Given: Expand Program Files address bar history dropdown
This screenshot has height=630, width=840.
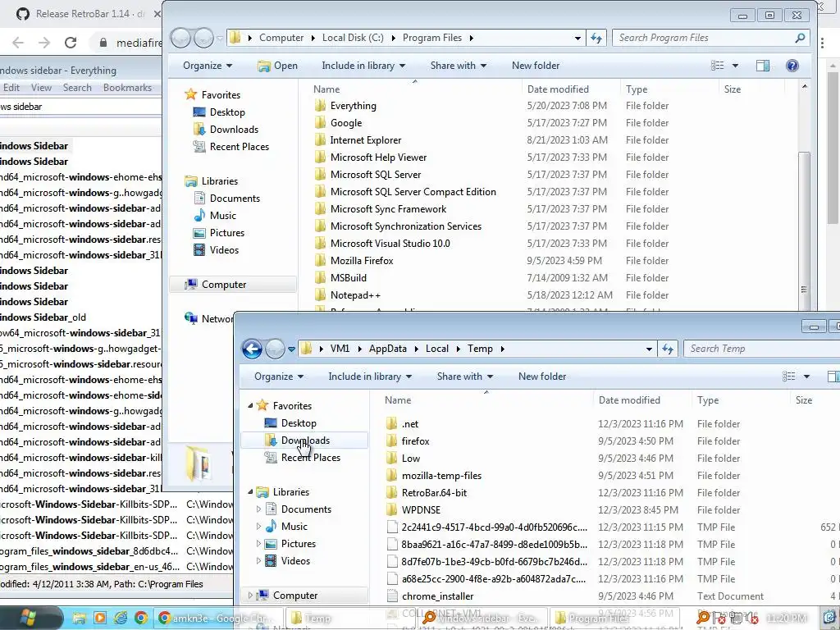Looking at the screenshot, I should 577,38.
